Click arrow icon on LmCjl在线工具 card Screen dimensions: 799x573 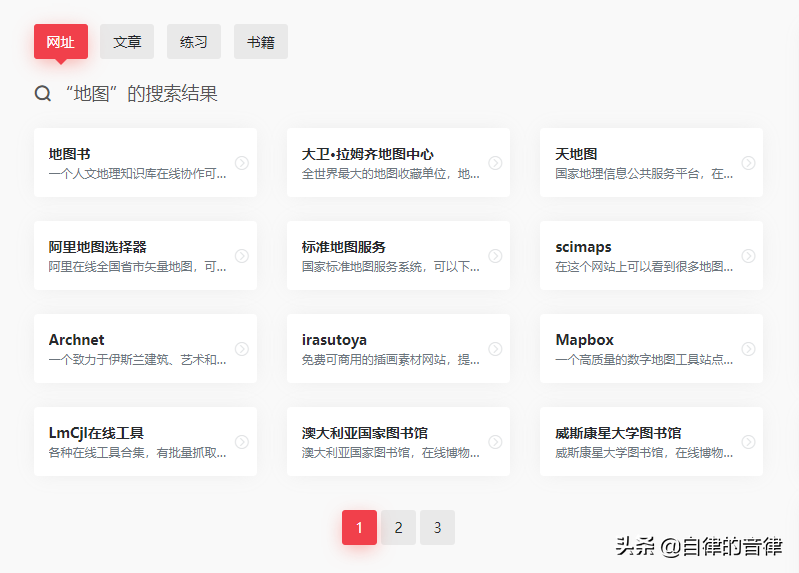coord(242,441)
